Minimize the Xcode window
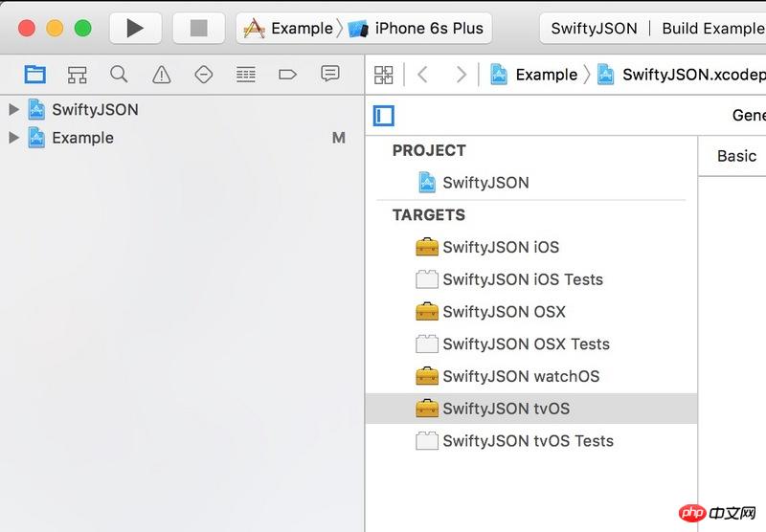This screenshot has width=766, height=532. 55,28
